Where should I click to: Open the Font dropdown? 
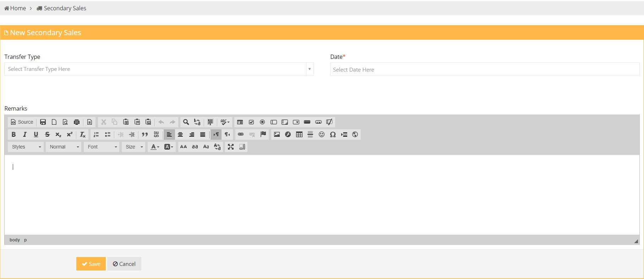pyautogui.click(x=102, y=147)
